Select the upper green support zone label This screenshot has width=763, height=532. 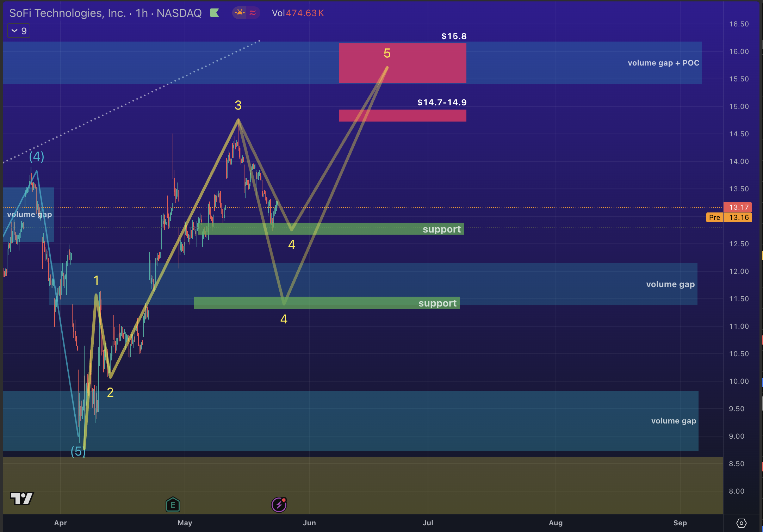pyautogui.click(x=441, y=229)
